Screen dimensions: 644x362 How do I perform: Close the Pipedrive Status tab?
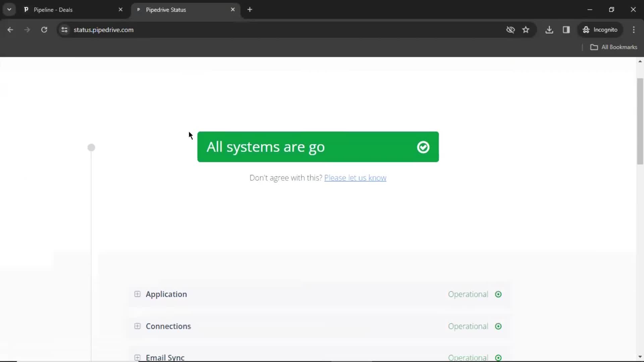pos(233,10)
